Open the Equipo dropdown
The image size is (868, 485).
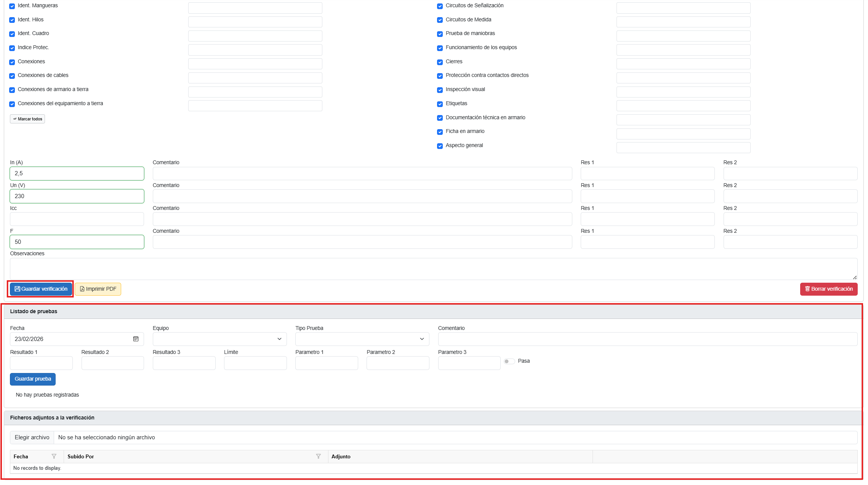[219, 339]
